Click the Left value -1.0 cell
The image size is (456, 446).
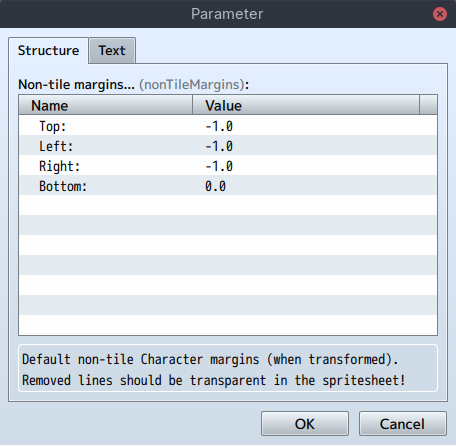pyautogui.click(x=315, y=145)
